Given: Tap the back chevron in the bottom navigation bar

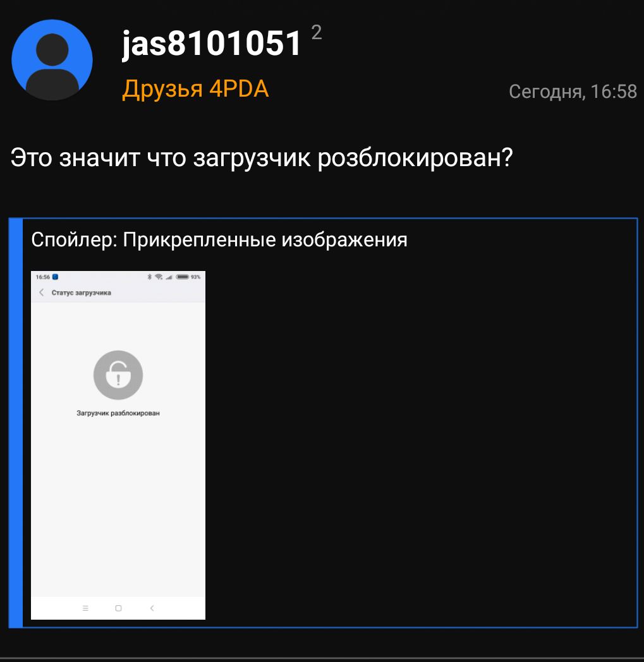Looking at the screenshot, I should (152, 608).
